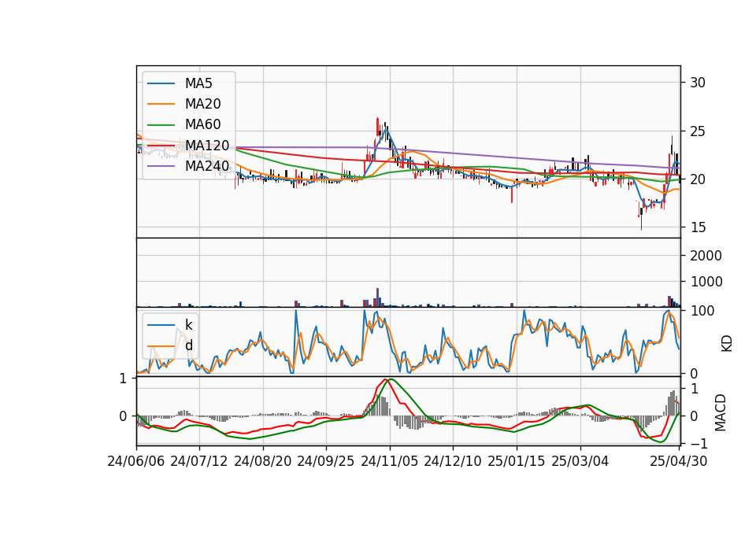The height and width of the screenshot is (543, 756).
Task: Click the 24/08/20 date label
Action: [263, 461]
